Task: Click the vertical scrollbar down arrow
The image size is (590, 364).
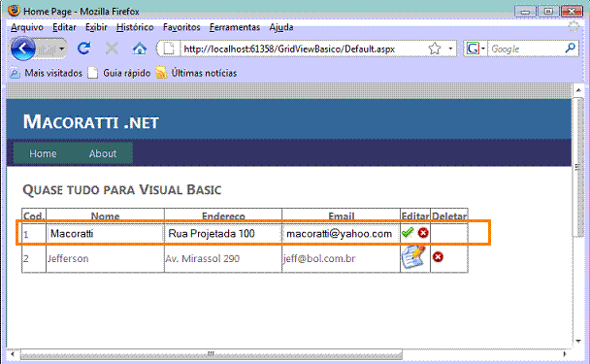Action: coord(578,342)
